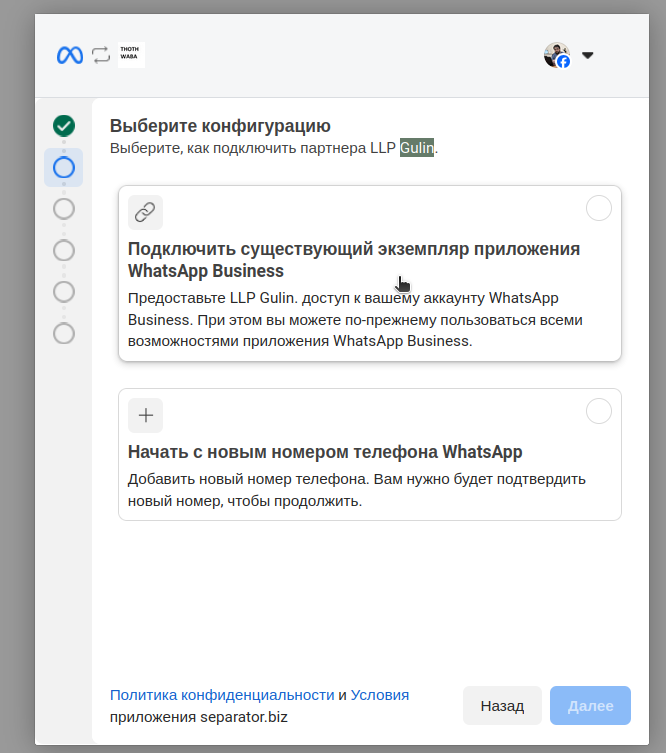Click the chain link icon on first card
This screenshot has width=666, height=753.
coord(145,212)
